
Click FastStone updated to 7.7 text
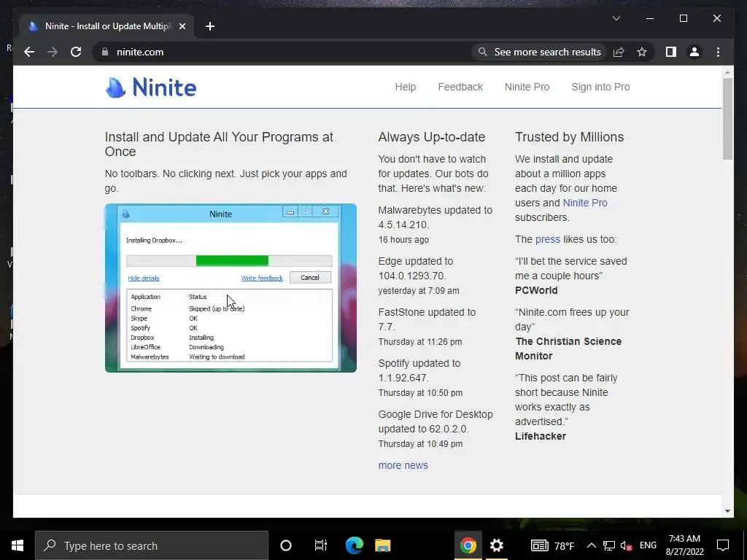[427, 319]
